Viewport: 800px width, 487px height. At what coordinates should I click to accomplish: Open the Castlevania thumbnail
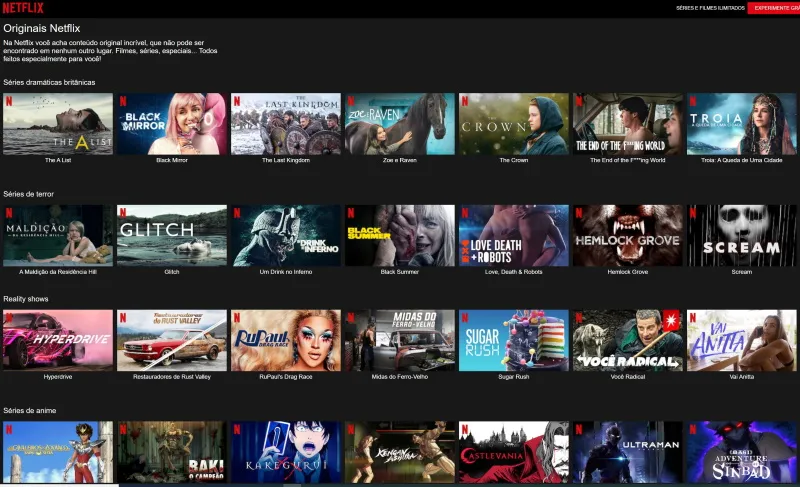[x=514, y=452]
